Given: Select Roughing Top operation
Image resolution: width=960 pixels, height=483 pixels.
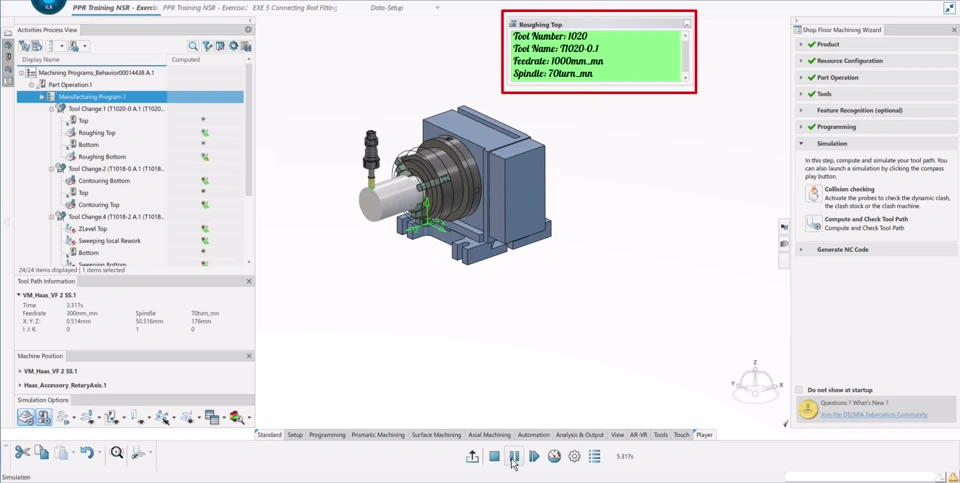Looking at the screenshot, I should pyautogui.click(x=97, y=133).
